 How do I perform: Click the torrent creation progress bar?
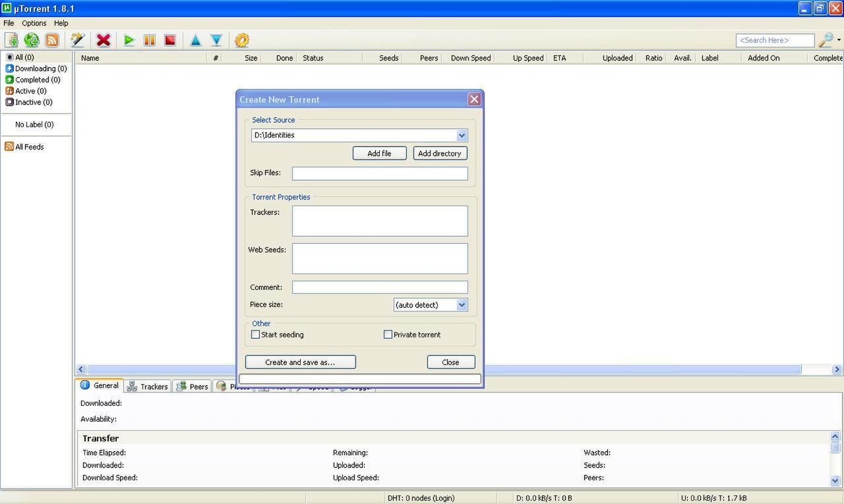pyautogui.click(x=360, y=379)
